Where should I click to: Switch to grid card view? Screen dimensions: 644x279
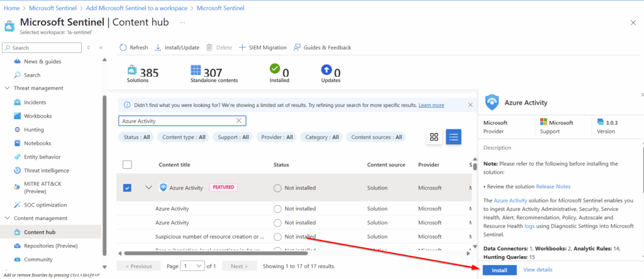434,137
